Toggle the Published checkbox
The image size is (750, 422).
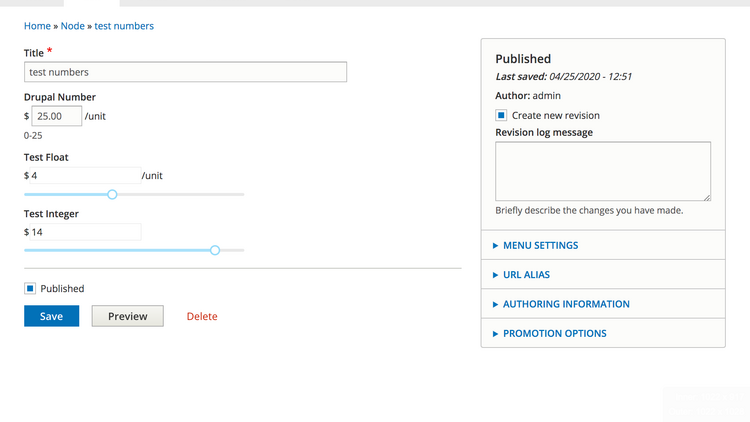[31, 288]
